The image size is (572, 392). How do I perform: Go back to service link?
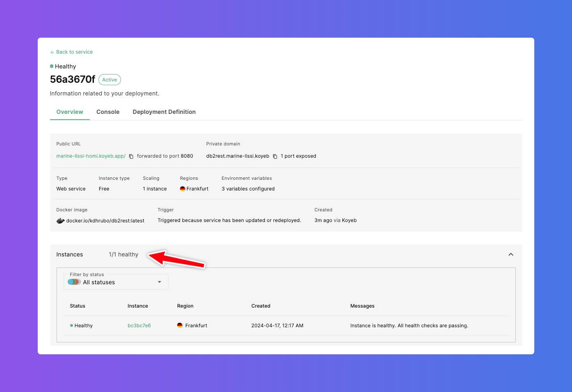click(74, 52)
